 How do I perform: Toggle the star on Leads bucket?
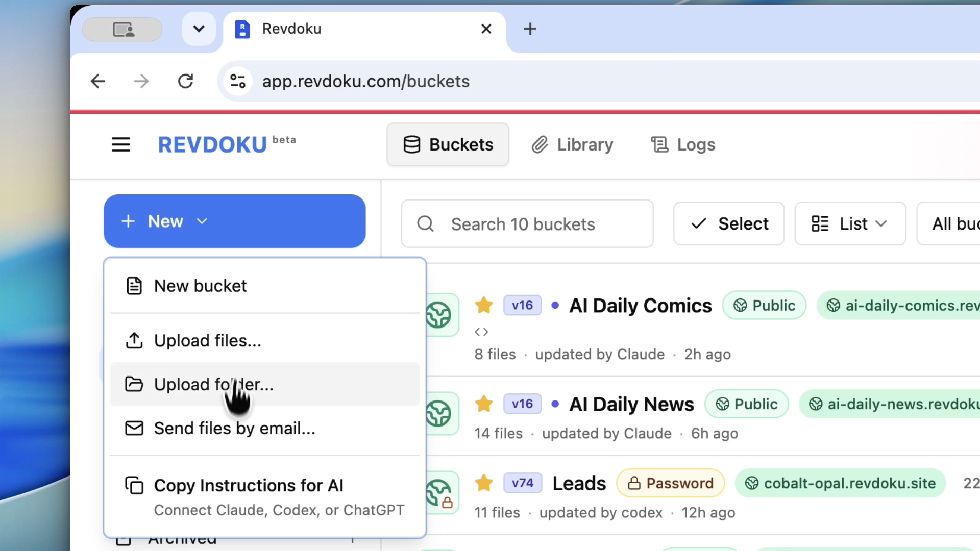pyautogui.click(x=484, y=483)
